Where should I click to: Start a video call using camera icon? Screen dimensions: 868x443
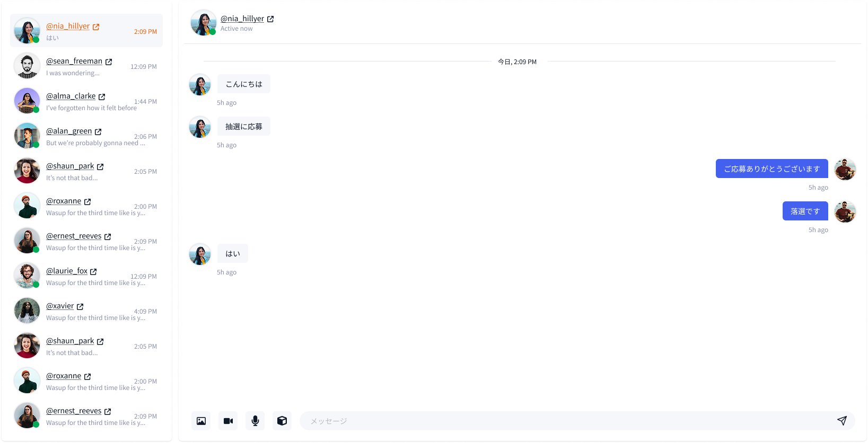click(228, 421)
